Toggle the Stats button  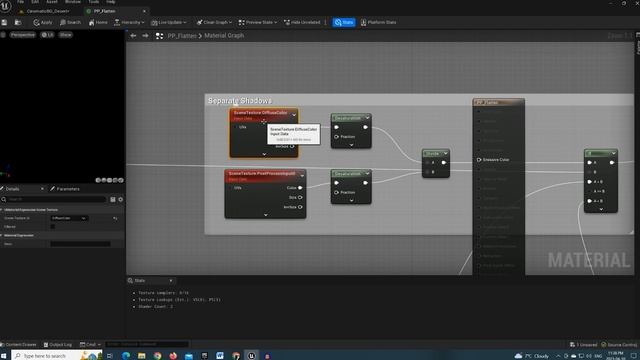(344, 22)
